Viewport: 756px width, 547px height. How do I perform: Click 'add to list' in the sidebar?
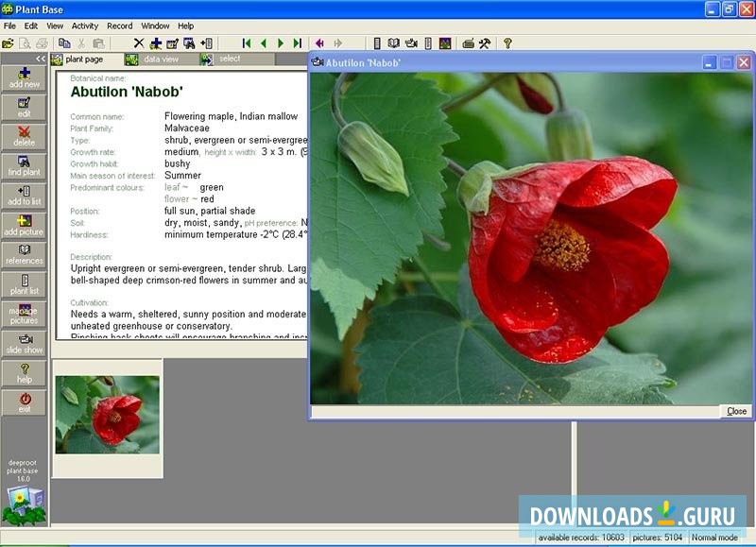click(25, 195)
